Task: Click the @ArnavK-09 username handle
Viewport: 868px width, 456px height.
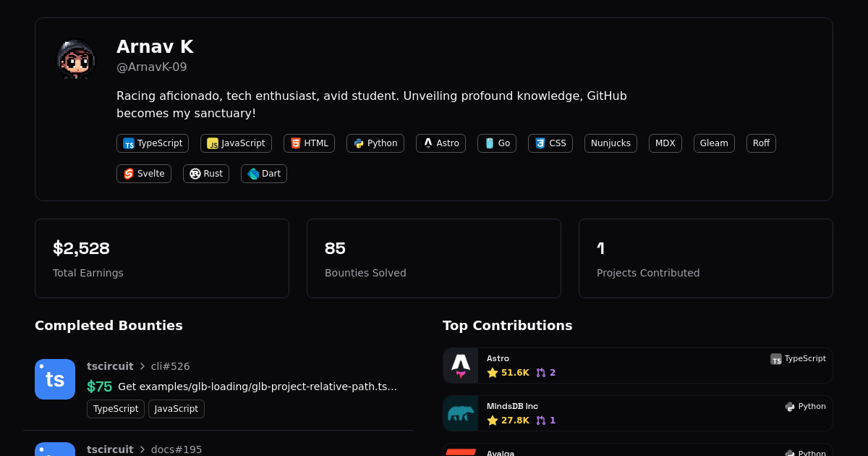Action: (x=151, y=67)
